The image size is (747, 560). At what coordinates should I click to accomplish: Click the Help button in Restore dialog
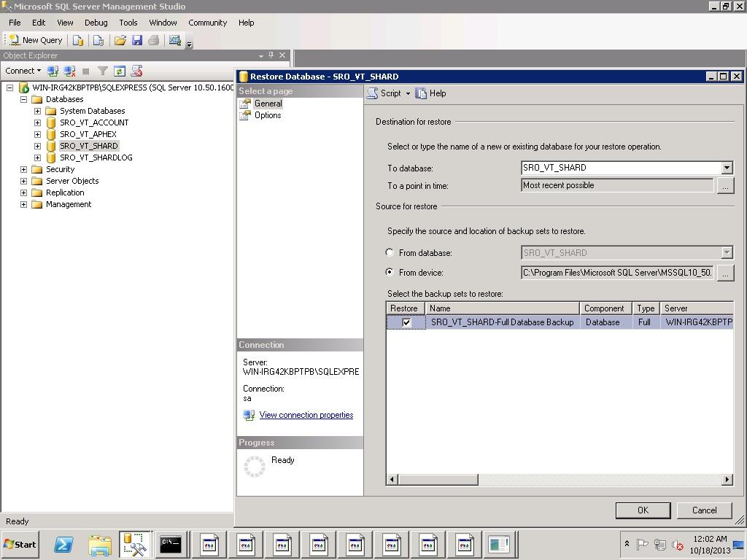[430, 93]
